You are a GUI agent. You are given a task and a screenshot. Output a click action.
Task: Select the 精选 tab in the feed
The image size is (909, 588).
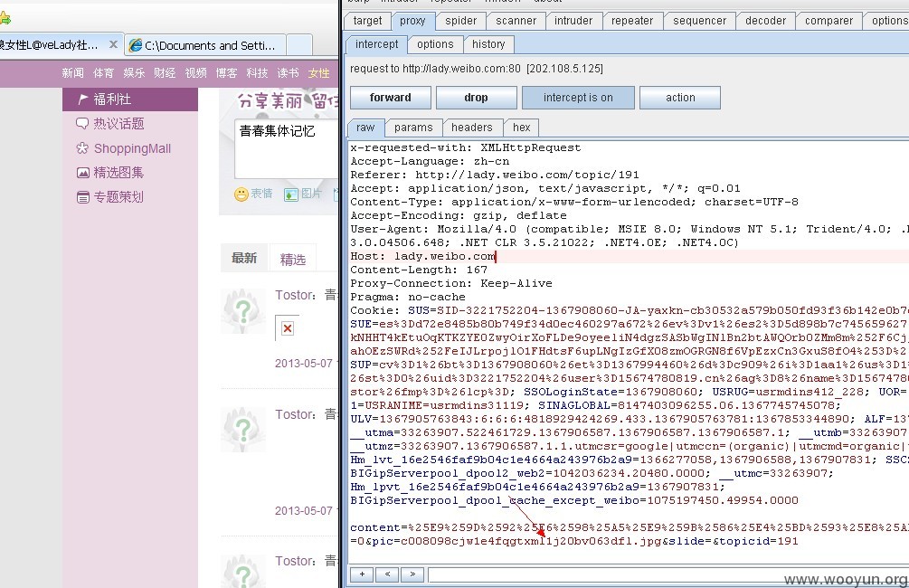tap(293, 260)
